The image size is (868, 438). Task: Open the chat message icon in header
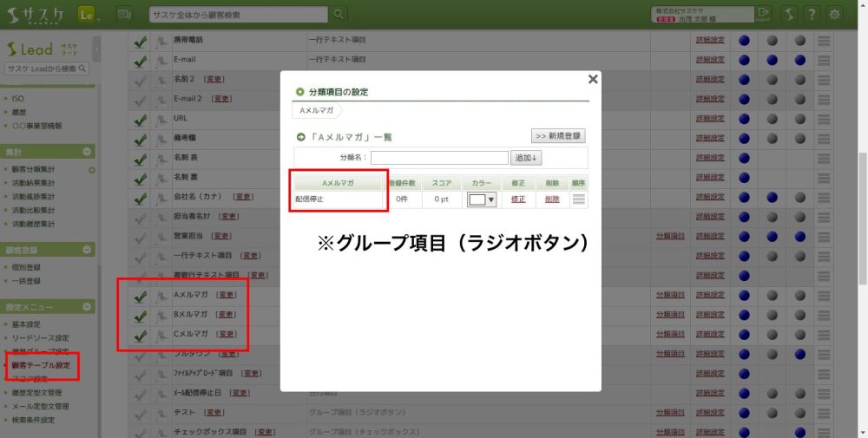(x=124, y=14)
